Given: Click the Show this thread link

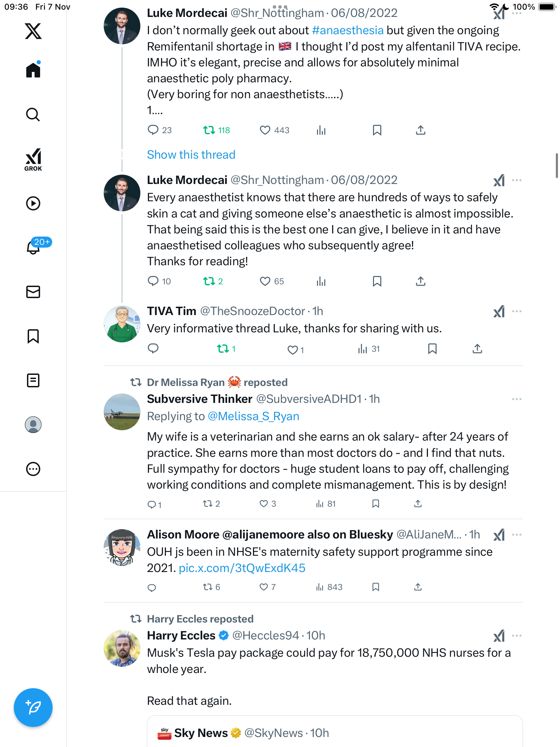Looking at the screenshot, I should coord(191,155).
